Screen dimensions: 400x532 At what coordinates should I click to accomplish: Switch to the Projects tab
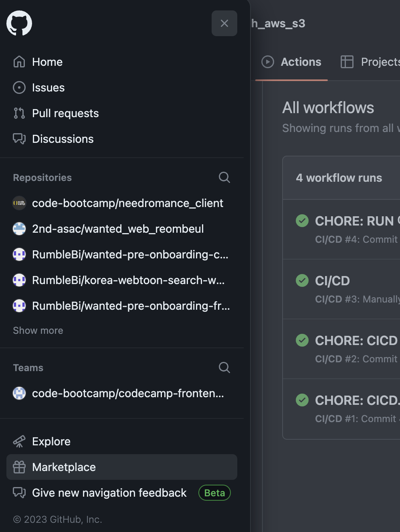pos(370,62)
